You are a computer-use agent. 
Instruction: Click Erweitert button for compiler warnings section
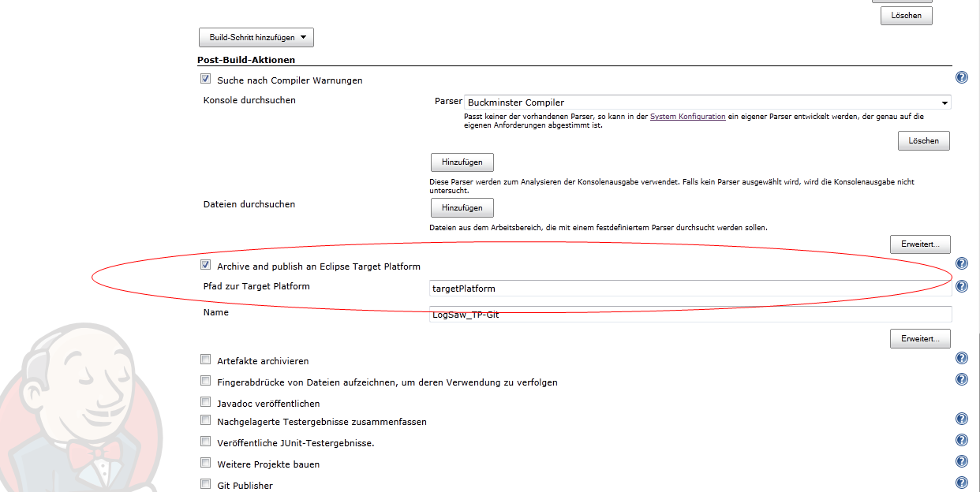(921, 244)
